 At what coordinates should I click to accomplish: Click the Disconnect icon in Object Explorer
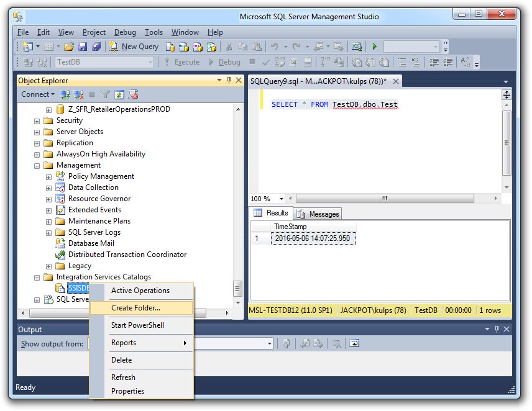pos(79,95)
